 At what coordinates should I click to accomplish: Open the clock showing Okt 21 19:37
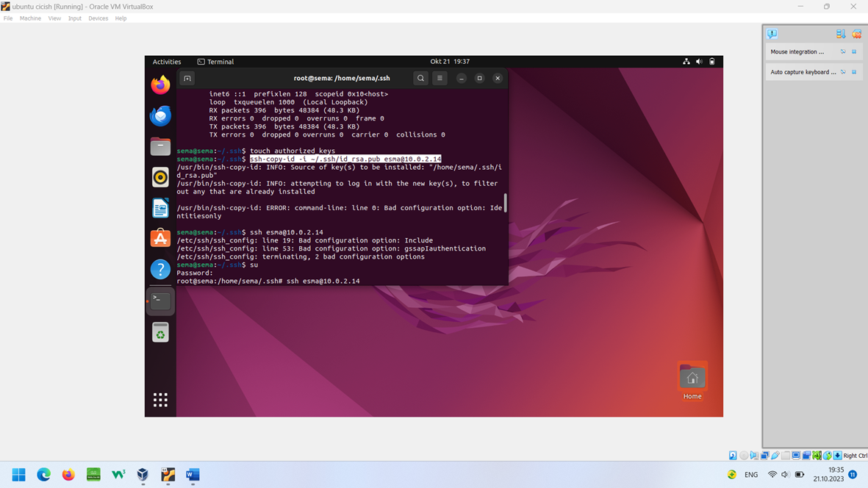[x=448, y=62]
